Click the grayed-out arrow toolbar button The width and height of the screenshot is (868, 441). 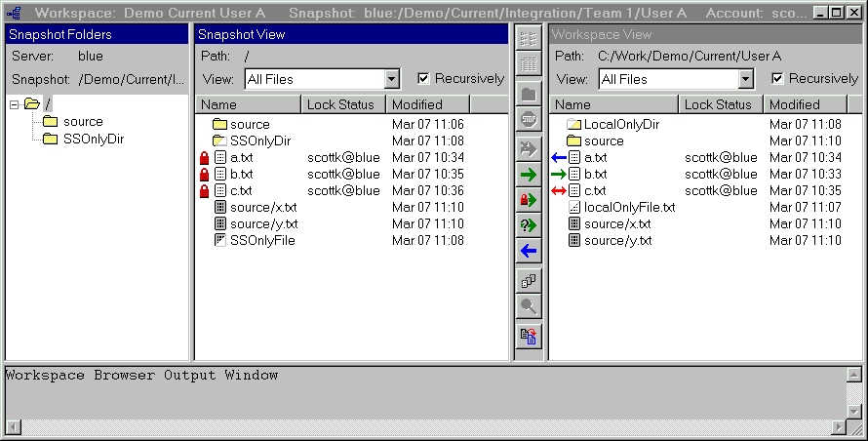(528, 148)
